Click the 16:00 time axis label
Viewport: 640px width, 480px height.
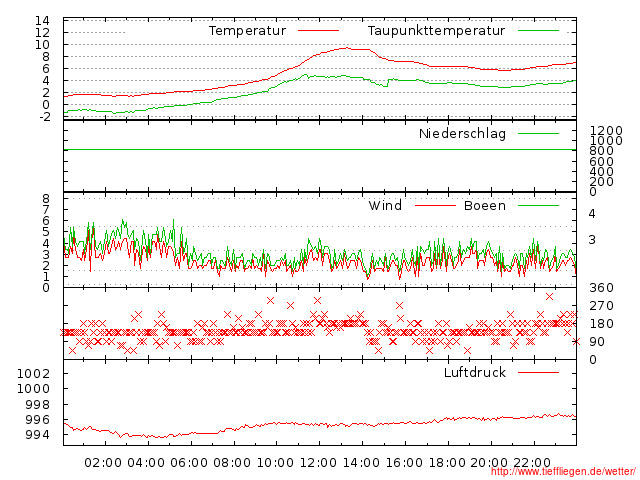pos(404,463)
